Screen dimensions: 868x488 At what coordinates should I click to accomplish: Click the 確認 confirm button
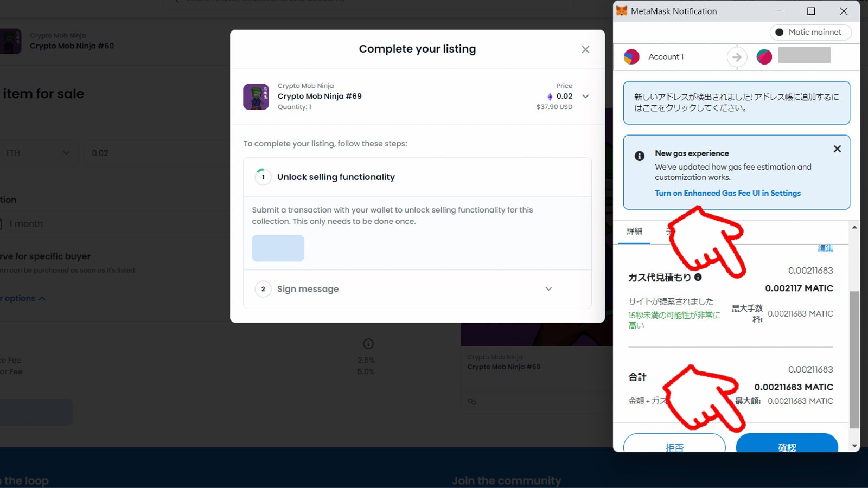click(787, 444)
